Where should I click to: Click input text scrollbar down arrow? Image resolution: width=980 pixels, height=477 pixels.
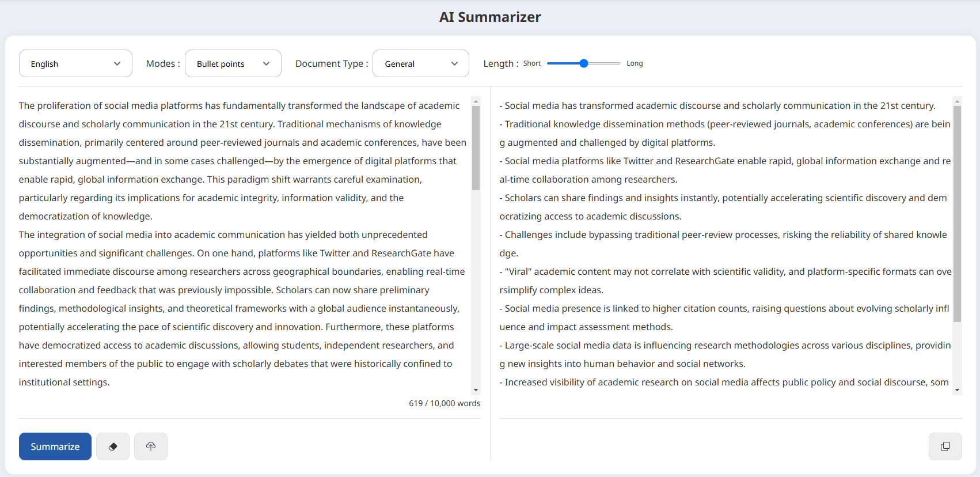(x=476, y=390)
